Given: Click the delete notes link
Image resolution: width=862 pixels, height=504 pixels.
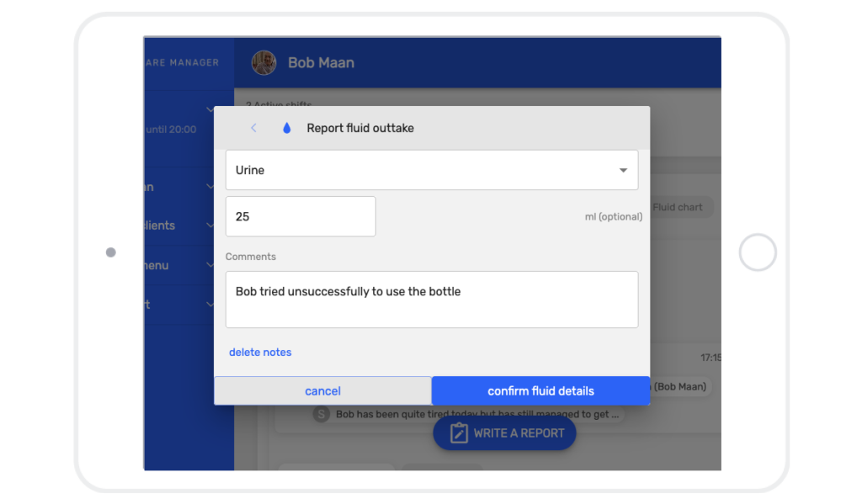Looking at the screenshot, I should pyautogui.click(x=260, y=352).
